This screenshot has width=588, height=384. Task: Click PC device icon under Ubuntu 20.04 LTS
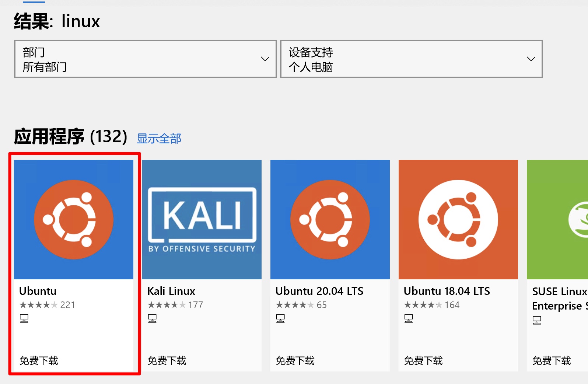(x=280, y=318)
